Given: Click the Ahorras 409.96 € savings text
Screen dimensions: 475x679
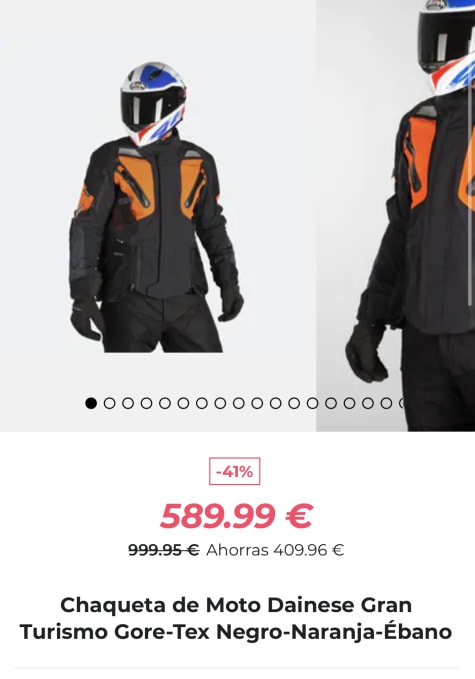Looking at the screenshot, I should pos(275,550).
